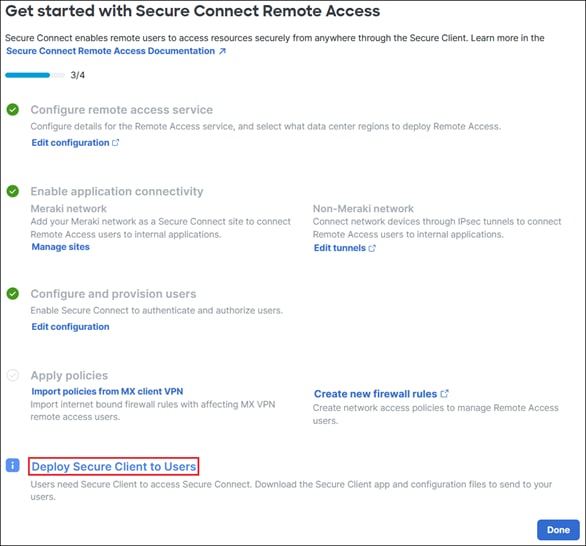Click the green checkmark for Configure remote access service
Viewport: 586px width, 546px height.
13,110
